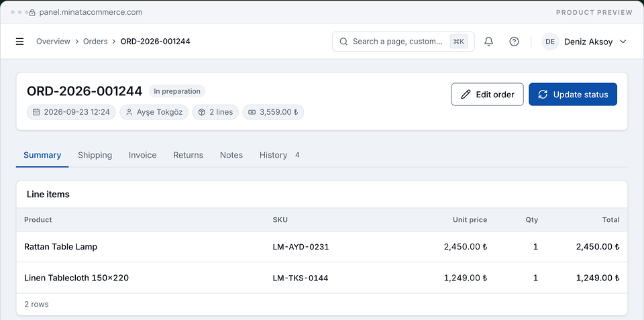Open the Returns tab
644x320 pixels.
[x=188, y=155]
